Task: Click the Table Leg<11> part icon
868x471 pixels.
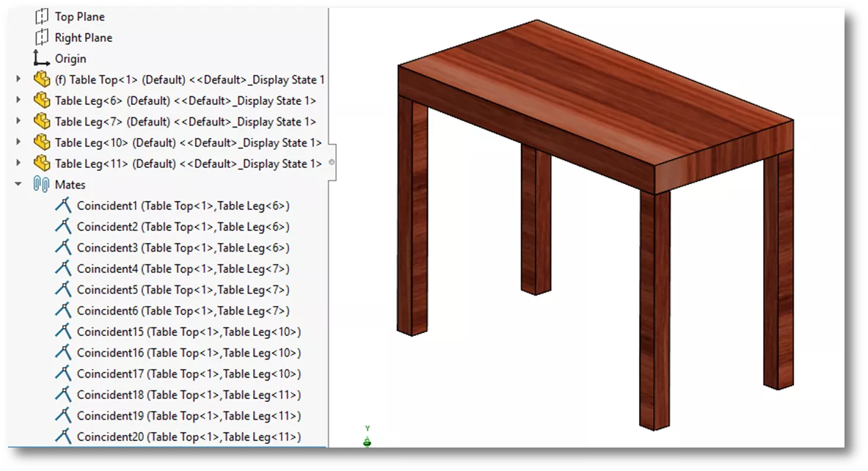Action: point(42,164)
